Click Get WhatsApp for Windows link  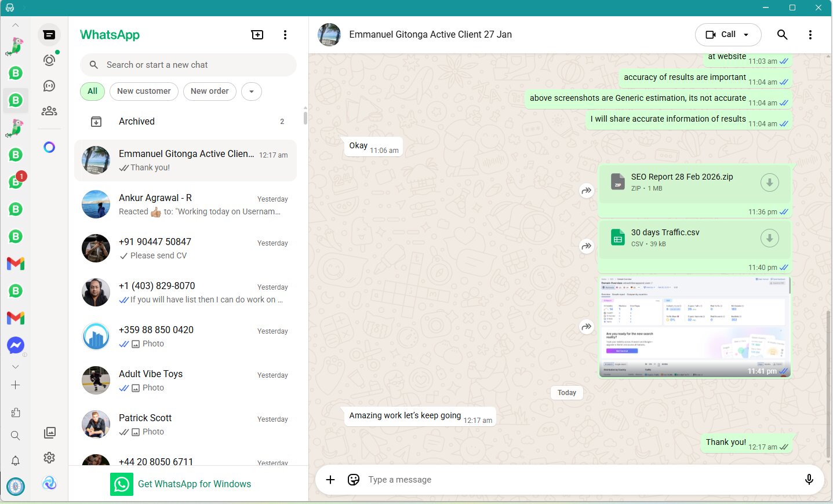pyautogui.click(x=194, y=484)
